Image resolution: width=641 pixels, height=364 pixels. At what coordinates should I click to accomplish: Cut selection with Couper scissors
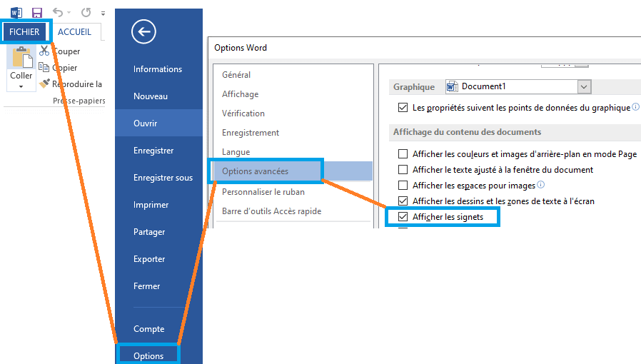pyautogui.click(x=44, y=51)
